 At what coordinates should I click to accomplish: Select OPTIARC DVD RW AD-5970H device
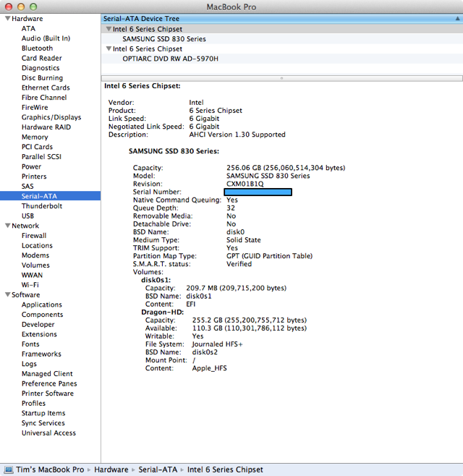tap(170, 59)
